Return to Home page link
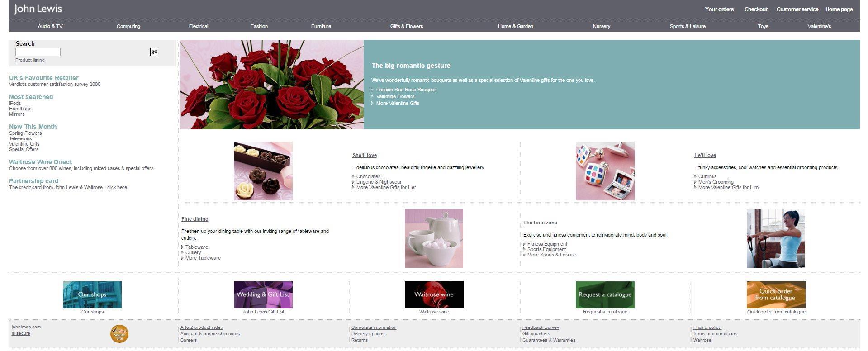868x351 pixels. point(839,9)
